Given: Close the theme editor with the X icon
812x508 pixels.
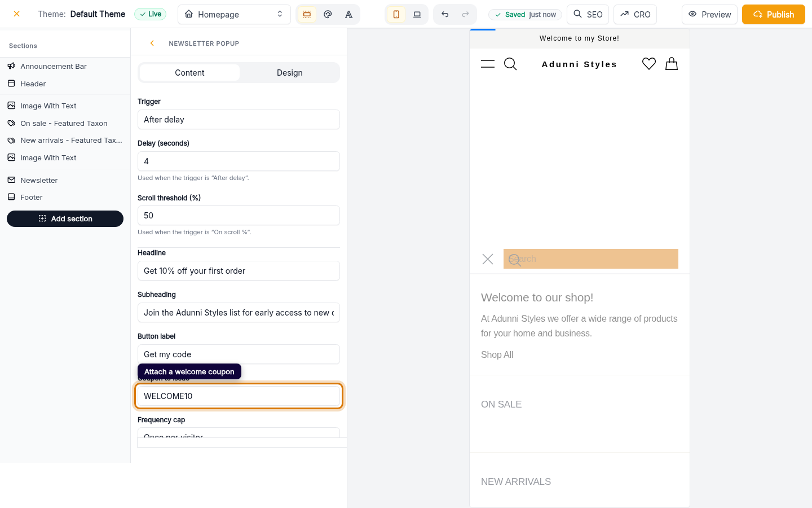Looking at the screenshot, I should pyautogui.click(x=17, y=14).
